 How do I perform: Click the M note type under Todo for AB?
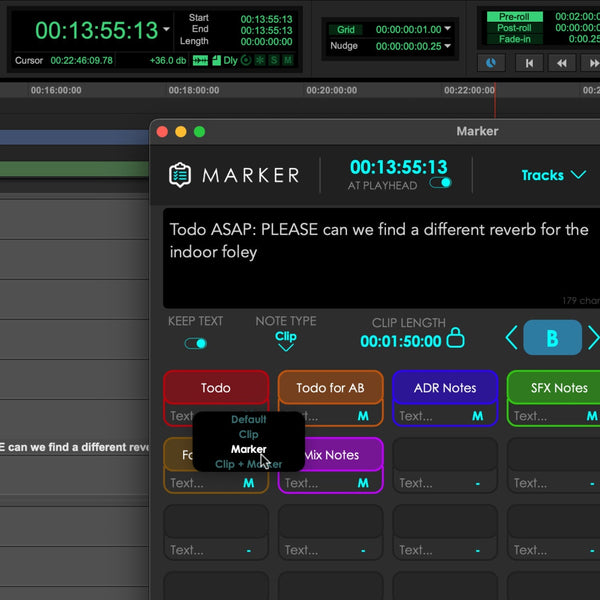(x=363, y=416)
